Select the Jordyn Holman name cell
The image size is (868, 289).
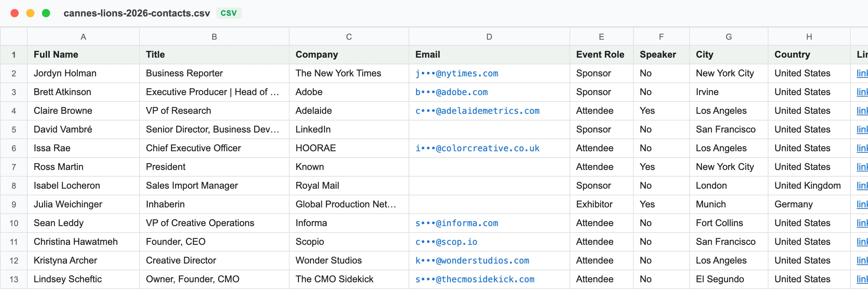(x=83, y=73)
